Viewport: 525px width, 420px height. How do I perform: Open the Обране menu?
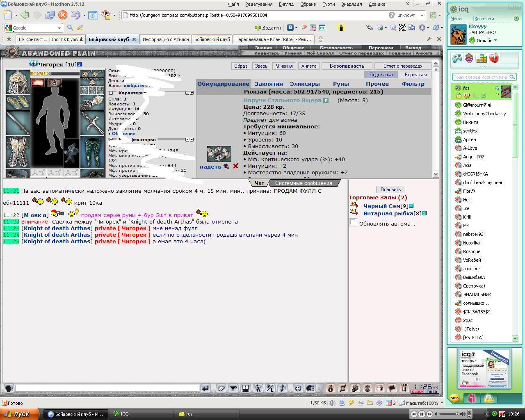coord(308,4)
